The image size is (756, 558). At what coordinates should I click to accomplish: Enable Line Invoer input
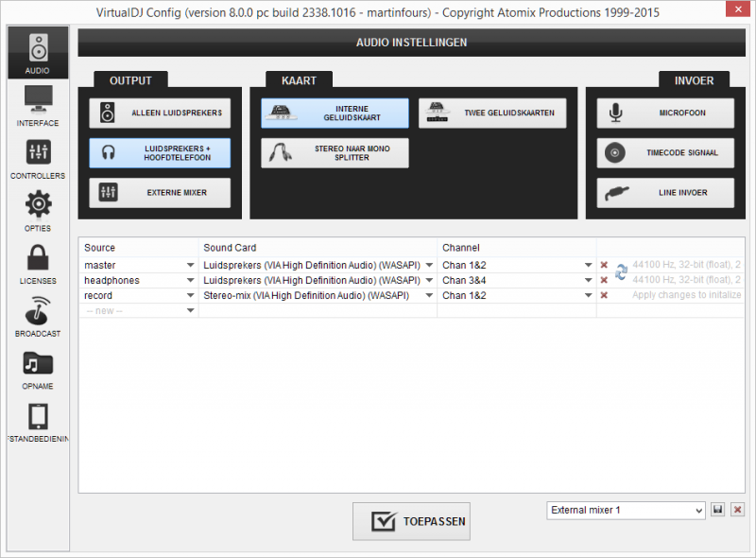click(665, 193)
